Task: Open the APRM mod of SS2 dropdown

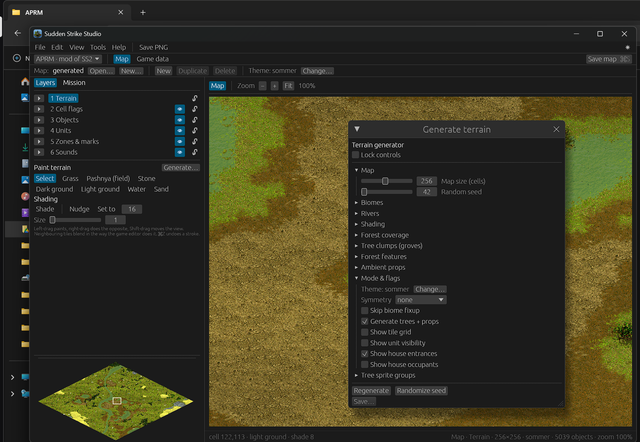Action: 68,59
